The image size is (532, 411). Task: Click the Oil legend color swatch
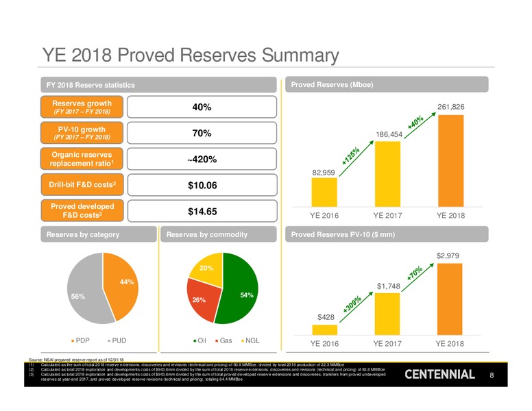(195, 341)
